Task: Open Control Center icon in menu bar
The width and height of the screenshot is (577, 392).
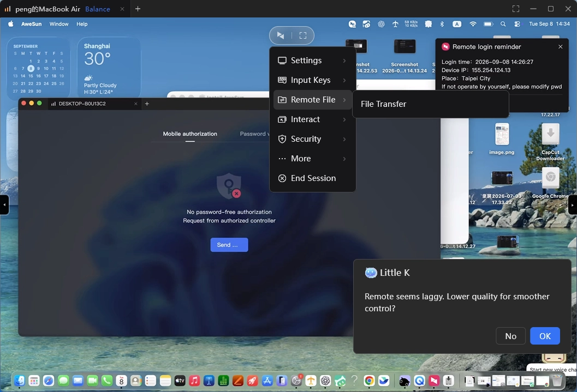Action: 517,24
